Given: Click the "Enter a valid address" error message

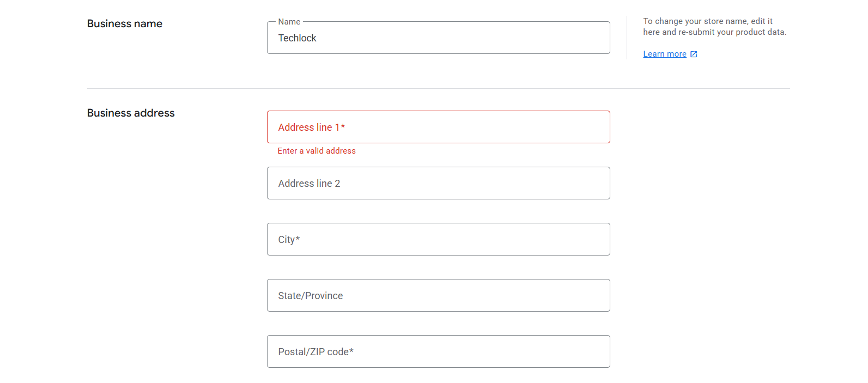Looking at the screenshot, I should click(x=317, y=151).
